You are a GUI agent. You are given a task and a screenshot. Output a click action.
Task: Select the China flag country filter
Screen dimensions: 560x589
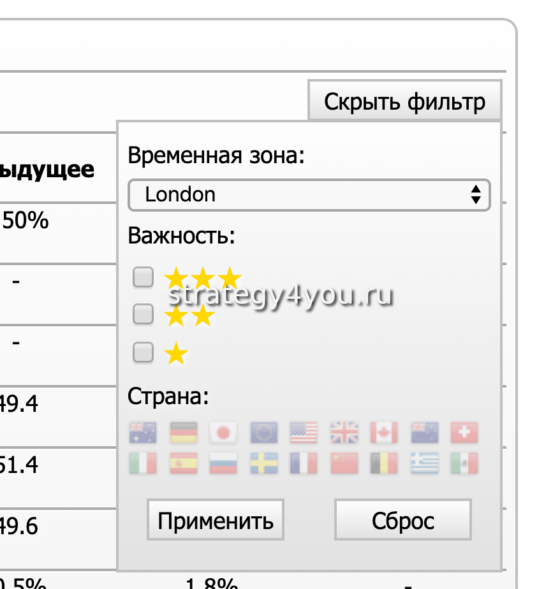(344, 463)
